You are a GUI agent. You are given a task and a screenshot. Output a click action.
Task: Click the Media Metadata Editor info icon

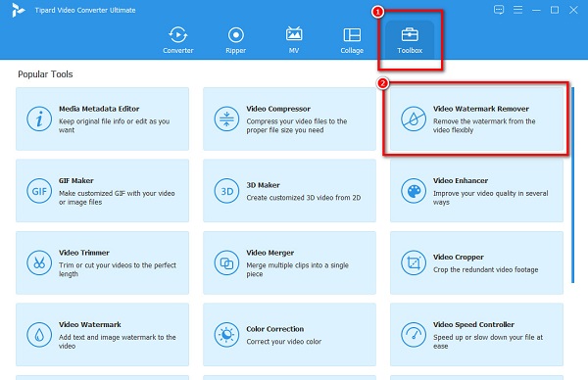[39, 119]
